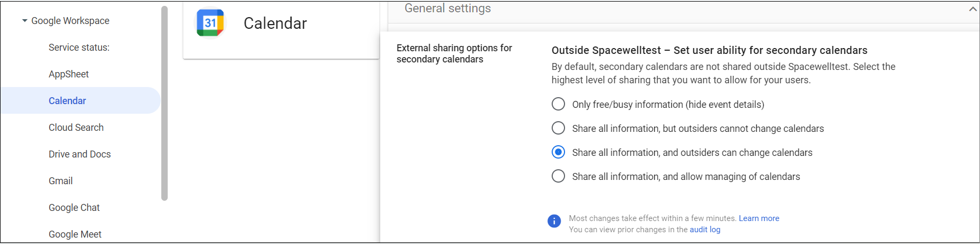Click the Google Workspace sidebar heading
Viewport: 980px width, 244px height.
click(x=70, y=21)
